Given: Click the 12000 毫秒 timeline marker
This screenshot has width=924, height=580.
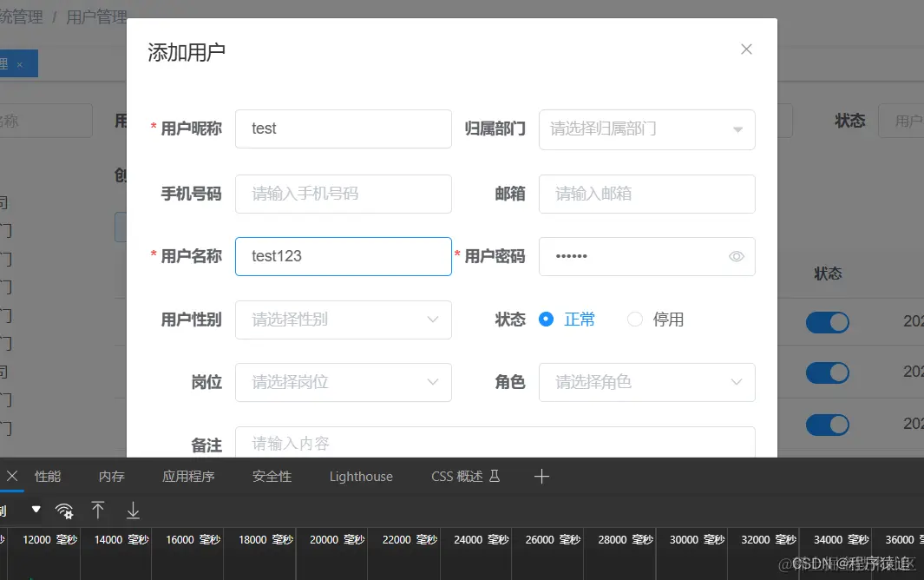Looking at the screenshot, I should (49, 540).
